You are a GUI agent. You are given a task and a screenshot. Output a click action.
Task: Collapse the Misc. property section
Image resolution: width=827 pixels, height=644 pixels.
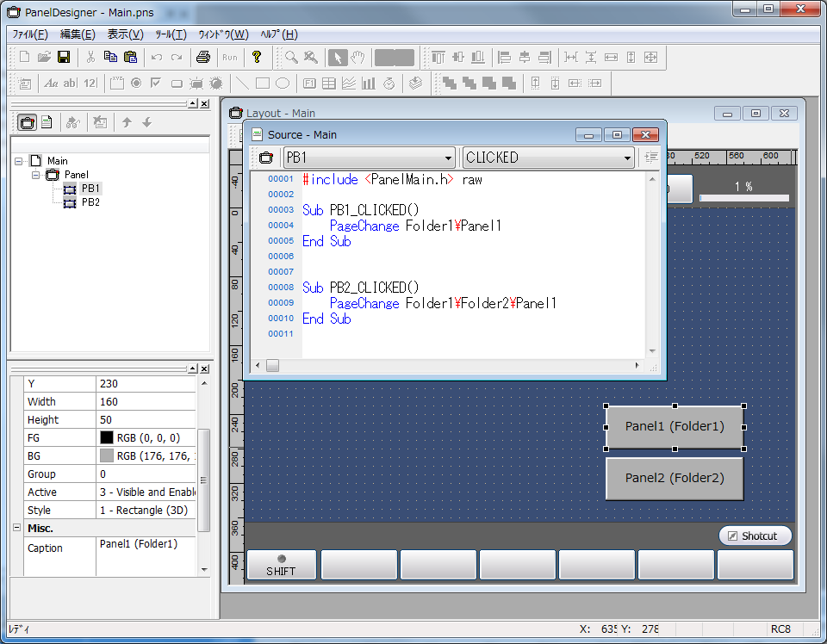[16, 528]
